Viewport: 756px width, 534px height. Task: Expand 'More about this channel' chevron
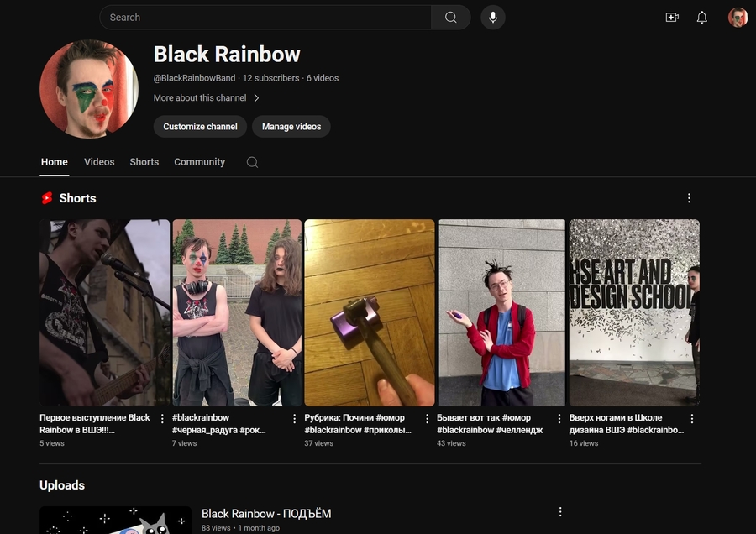(256, 98)
